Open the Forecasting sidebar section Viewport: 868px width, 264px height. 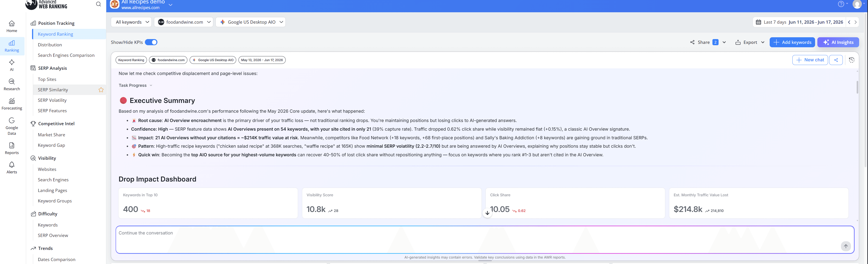[x=12, y=104]
